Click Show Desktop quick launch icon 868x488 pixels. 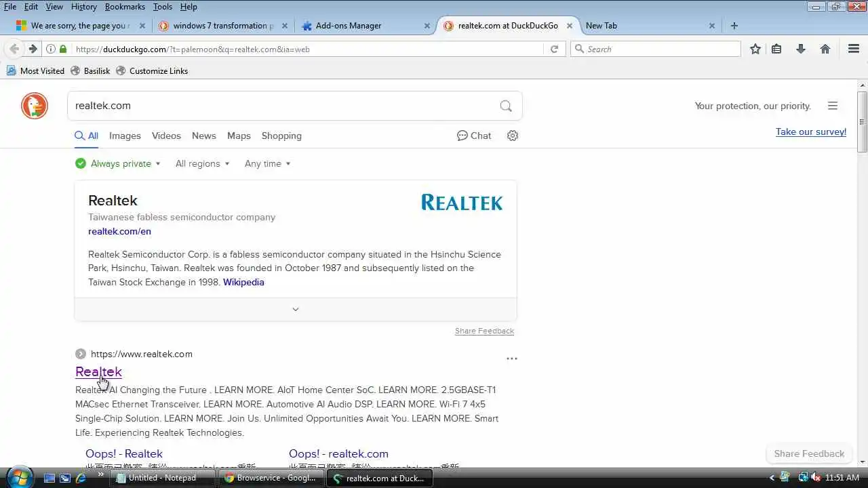tap(50, 478)
